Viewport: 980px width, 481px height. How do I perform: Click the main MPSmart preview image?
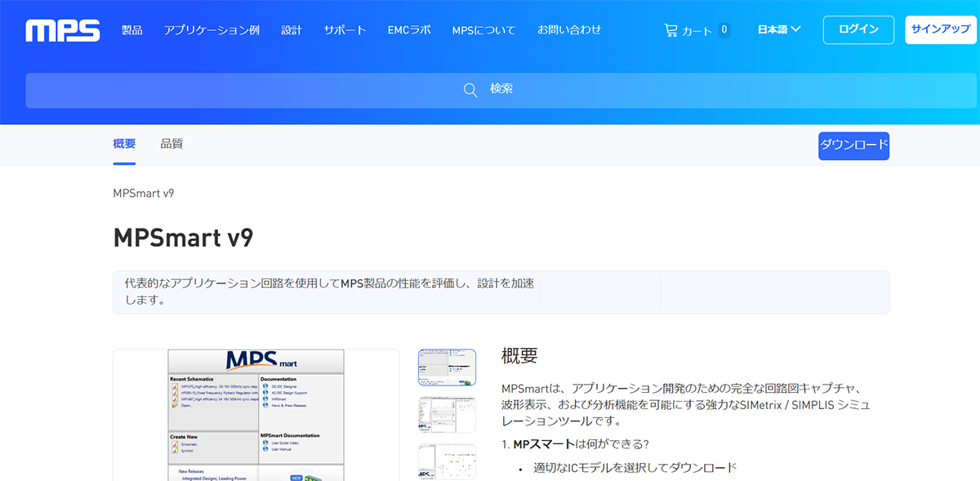point(256,415)
